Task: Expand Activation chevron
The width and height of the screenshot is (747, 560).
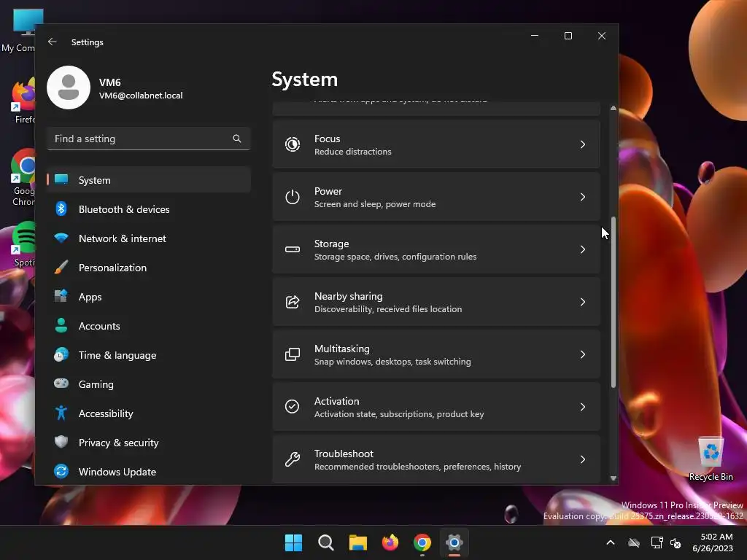Action: pos(583,407)
